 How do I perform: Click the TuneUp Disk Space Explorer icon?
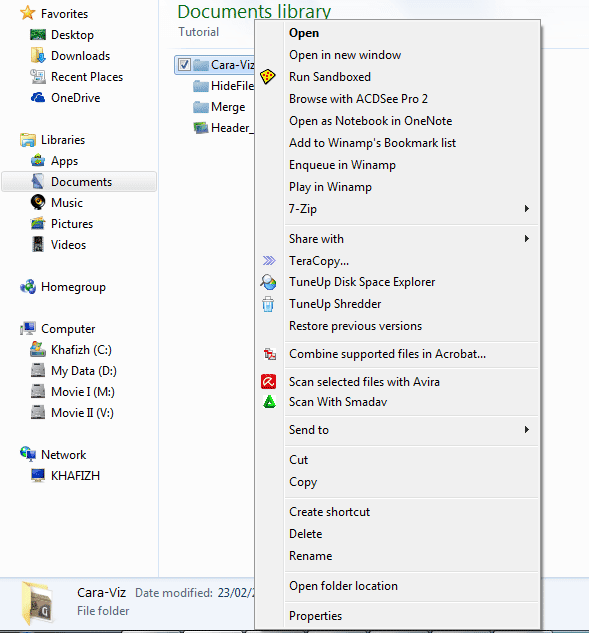click(x=268, y=282)
